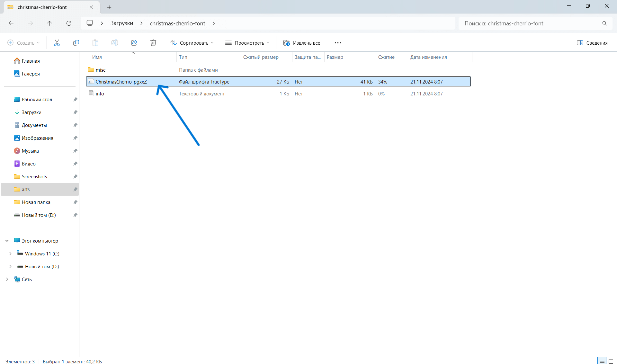Minimize the Explorer window
The height and width of the screenshot is (364, 617).
click(x=569, y=6)
